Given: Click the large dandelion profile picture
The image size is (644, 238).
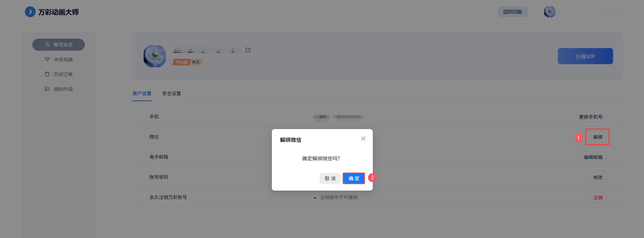Looking at the screenshot, I should 155,56.
